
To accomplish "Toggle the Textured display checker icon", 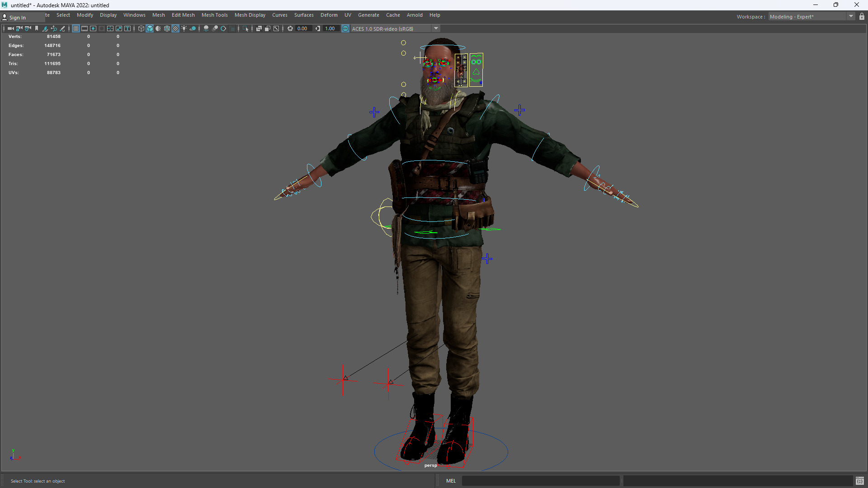I will tap(175, 28).
